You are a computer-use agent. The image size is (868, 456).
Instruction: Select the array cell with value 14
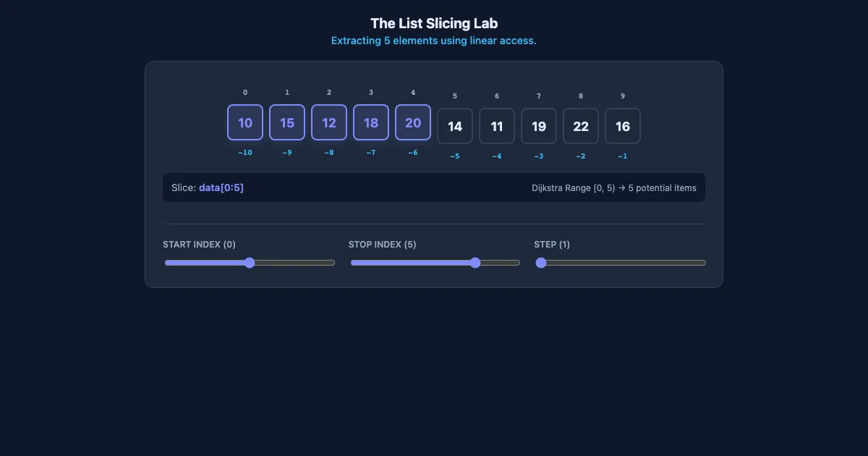455,126
